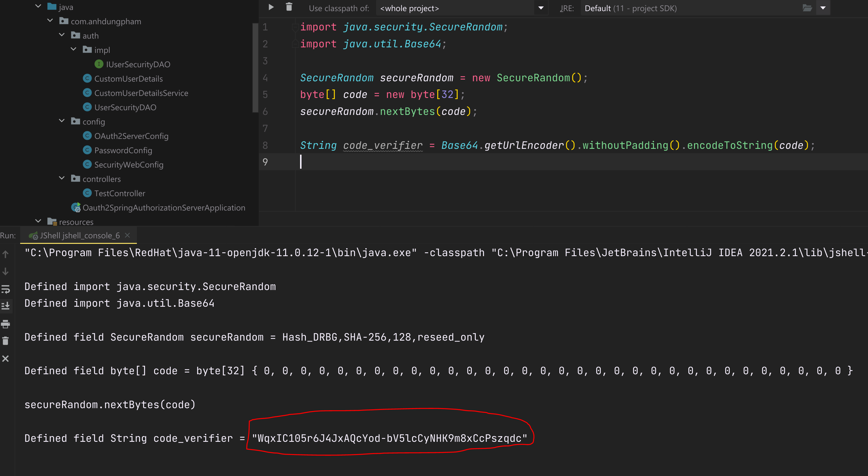
Task: Select the JShell jshell_console_6 tab
Action: (x=80, y=235)
